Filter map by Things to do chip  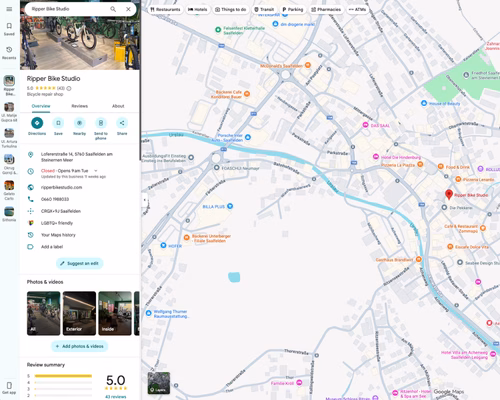click(x=231, y=9)
